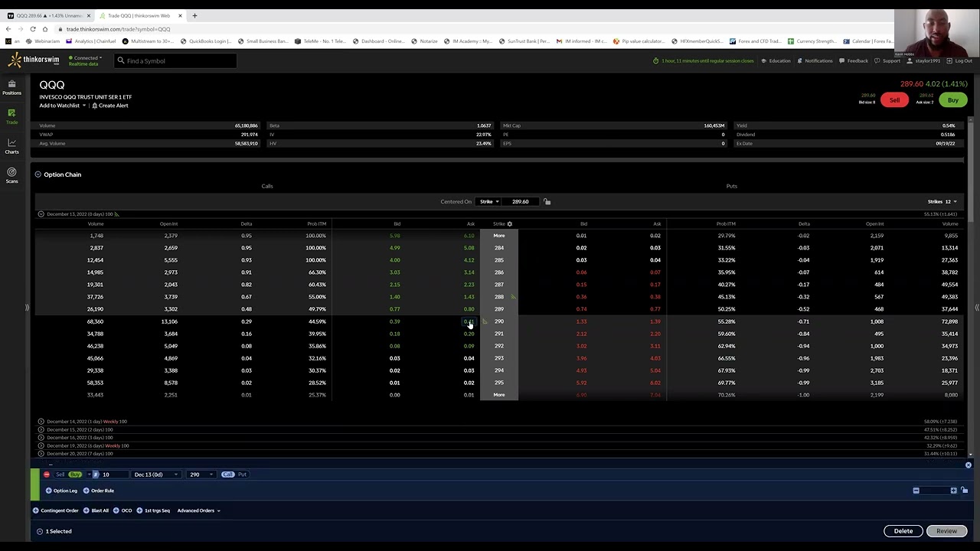Expand the December 14, 2022 expiration
This screenshot has width=980, height=551.
point(41,422)
